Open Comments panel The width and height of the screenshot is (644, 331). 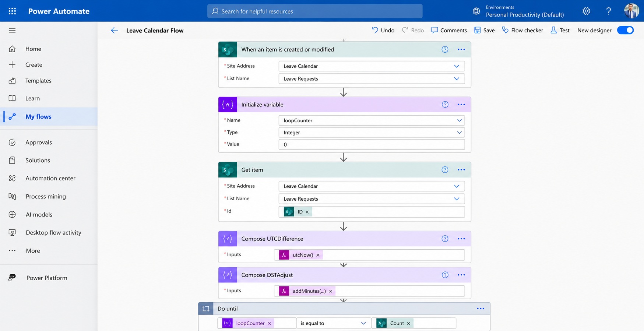pos(449,30)
